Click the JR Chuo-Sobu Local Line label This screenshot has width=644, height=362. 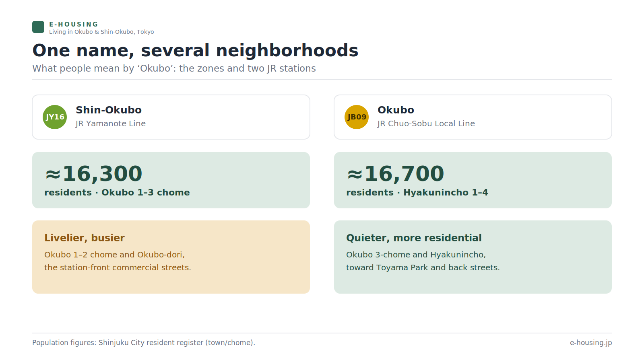pos(426,123)
